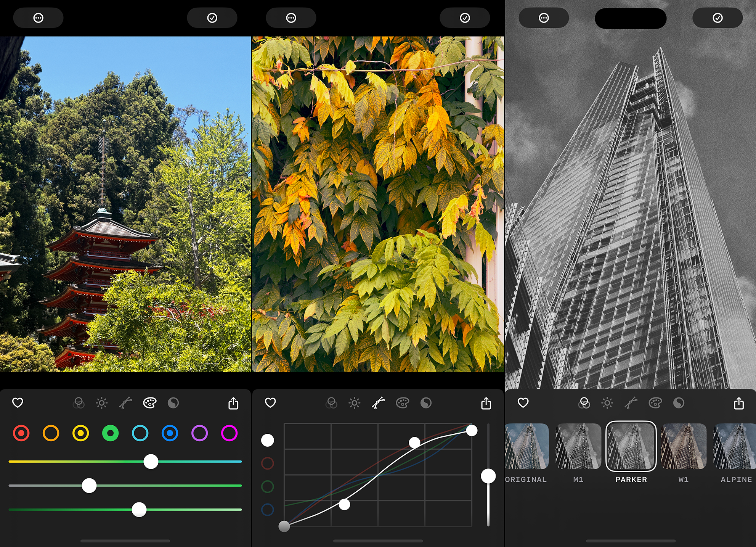The height and width of the screenshot is (547, 756).
Task: Select the PARKER filter thumbnail
Action: tap(631, 446)
